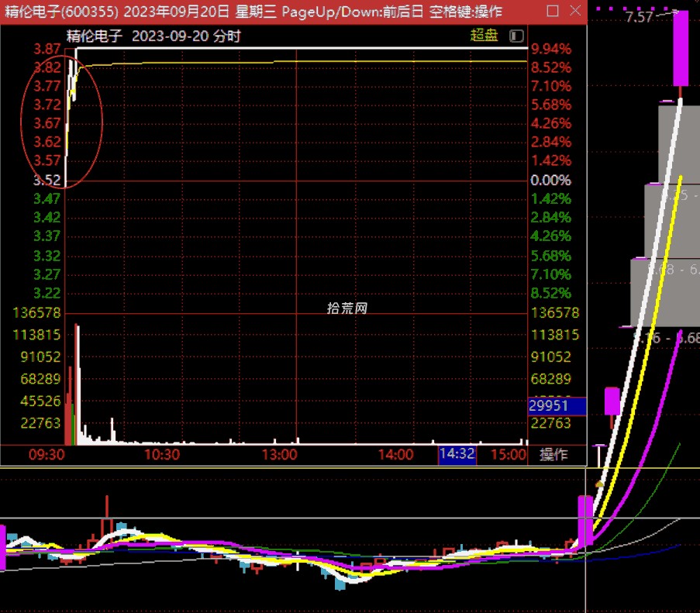Click the 113815 volume label on left axis
Viewport: 700px width, 613px height.
37,335
